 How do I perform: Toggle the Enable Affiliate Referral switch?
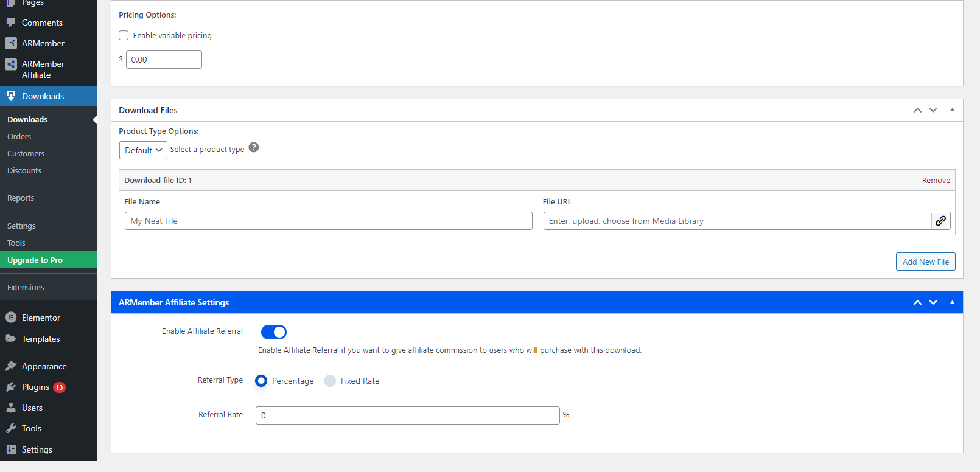[x=274, y=331]
